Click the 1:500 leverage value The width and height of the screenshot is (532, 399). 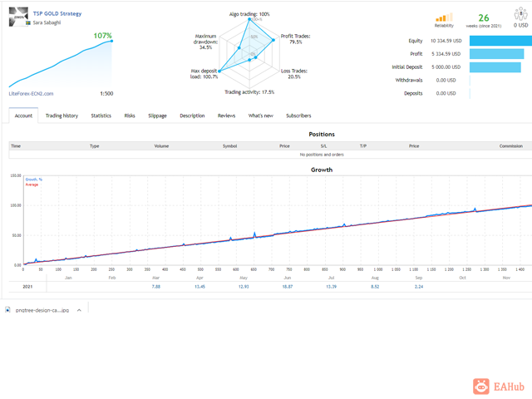click(x=106, y=94)
